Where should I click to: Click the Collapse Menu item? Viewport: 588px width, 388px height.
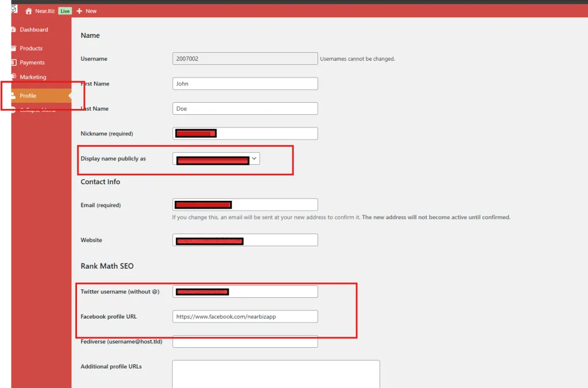click(x=37, y=110)
